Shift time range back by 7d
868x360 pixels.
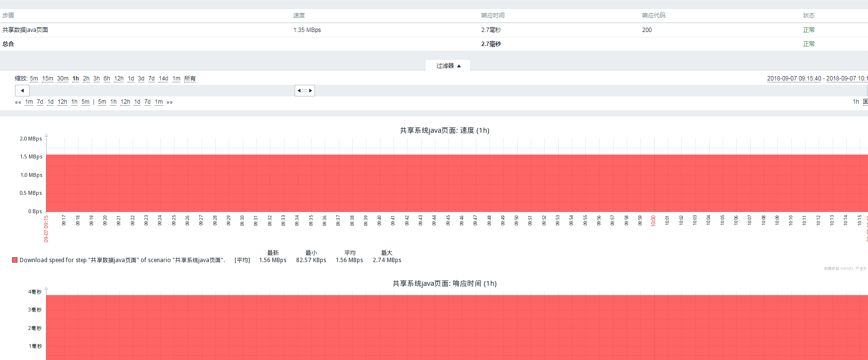click(40, 102)
